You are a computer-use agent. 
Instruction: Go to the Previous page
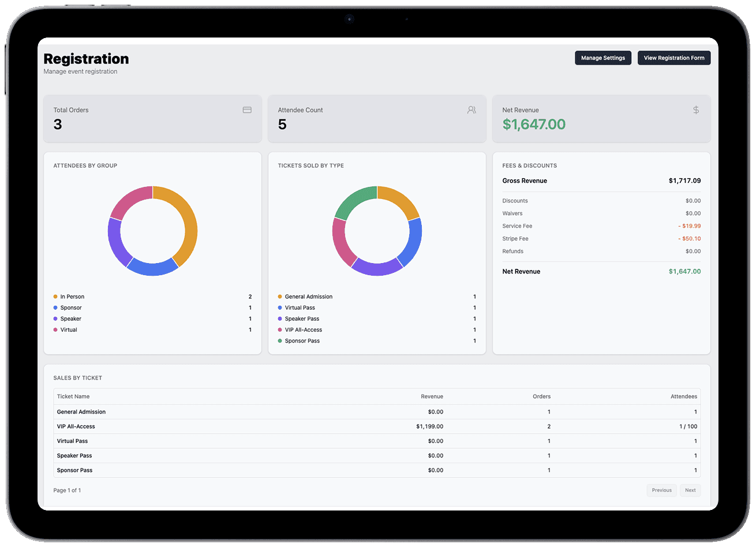pos(661,490)
